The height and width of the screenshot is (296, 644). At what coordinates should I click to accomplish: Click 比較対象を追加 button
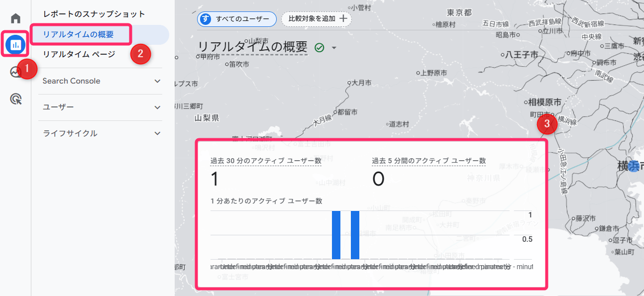point(317,18)
